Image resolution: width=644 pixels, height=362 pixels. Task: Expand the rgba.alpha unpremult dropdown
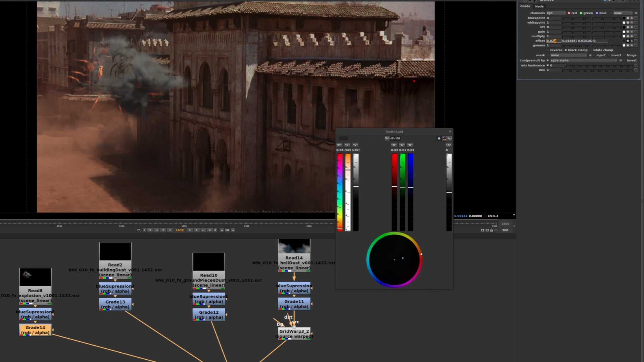pos(584,60)
